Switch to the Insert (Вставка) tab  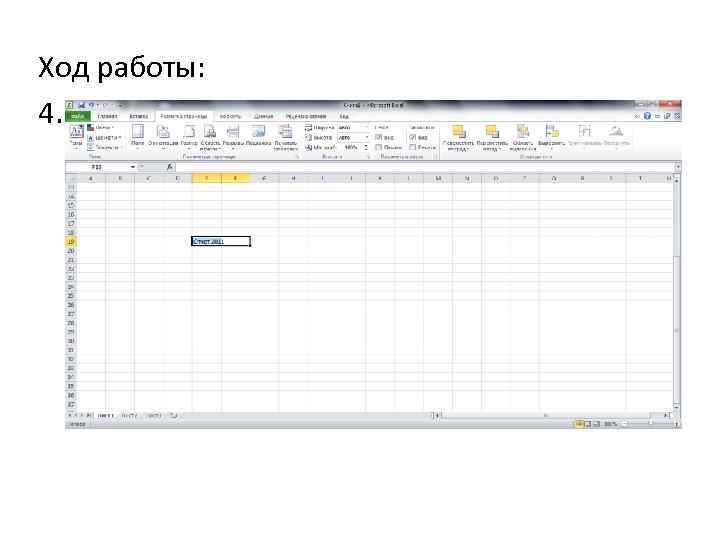click(x=139, y=116)
